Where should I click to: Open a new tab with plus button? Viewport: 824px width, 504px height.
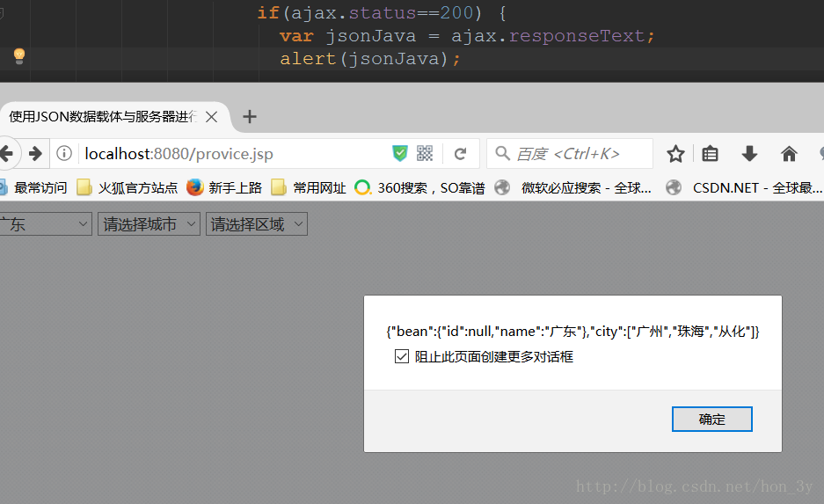250,116
